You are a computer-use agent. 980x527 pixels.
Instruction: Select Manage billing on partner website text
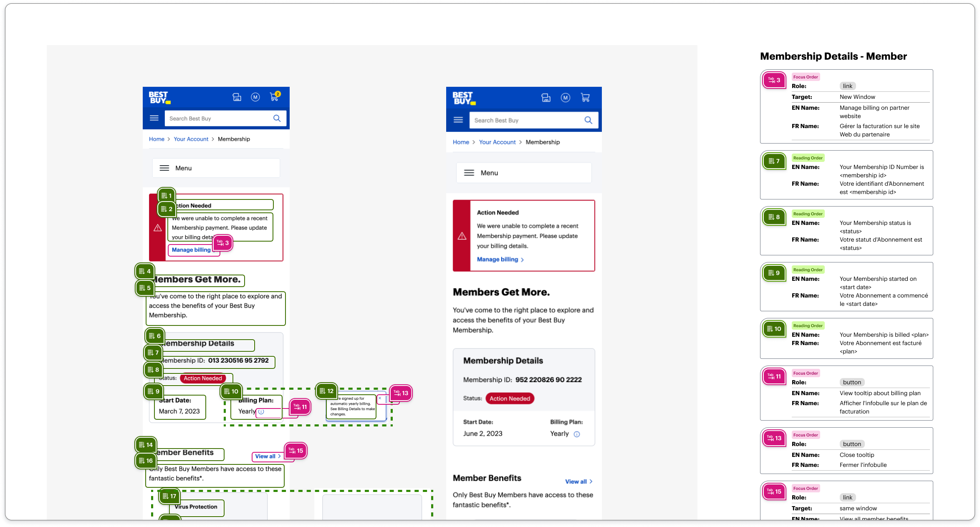point(874,112)
